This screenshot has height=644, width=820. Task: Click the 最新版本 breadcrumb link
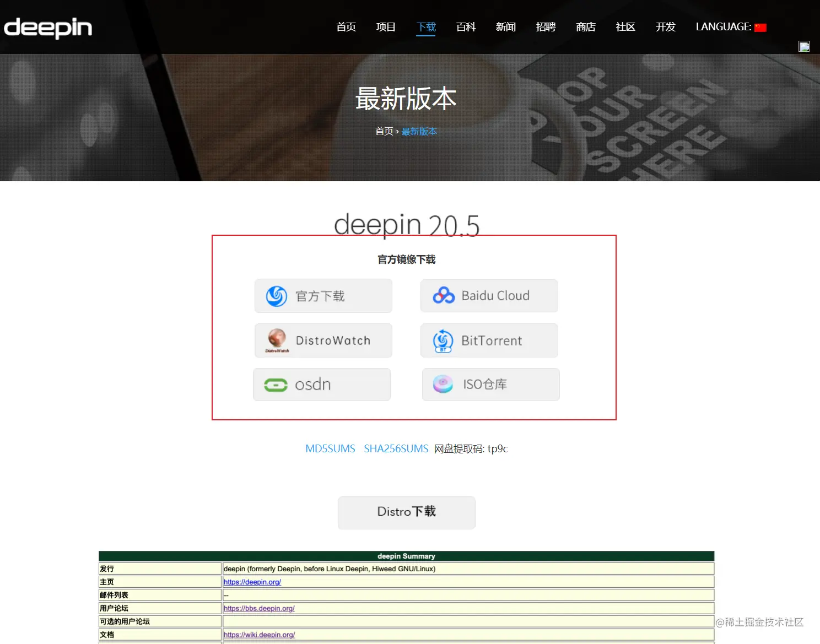[x=419, y=131]
